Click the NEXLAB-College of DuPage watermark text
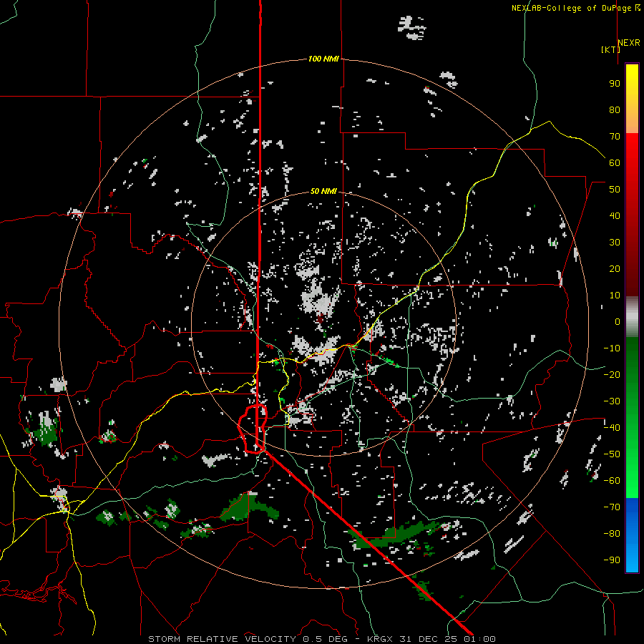Viewport: 644px width, 644px height. 571,8
